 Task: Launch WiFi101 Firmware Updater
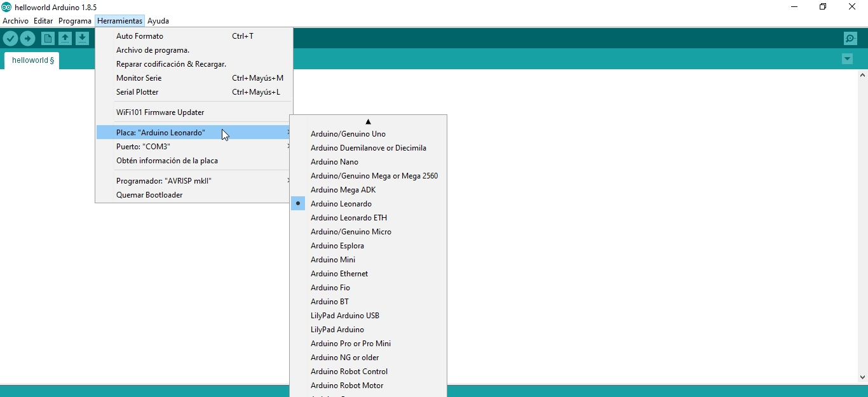[x=160, y=112]
